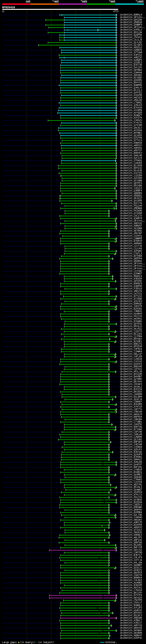The height and width of the screenshot is (644, 146).
Task: Open hit UniRef100_A3IN59
Action: [x=131, y=110]
